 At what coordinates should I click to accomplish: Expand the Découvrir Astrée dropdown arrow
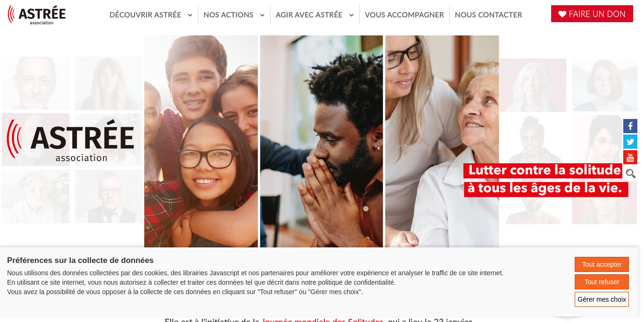pos(190,15)
